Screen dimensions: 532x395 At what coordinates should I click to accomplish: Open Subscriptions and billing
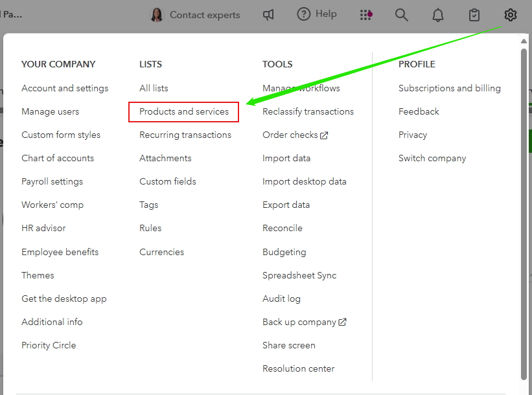(450, 88)
